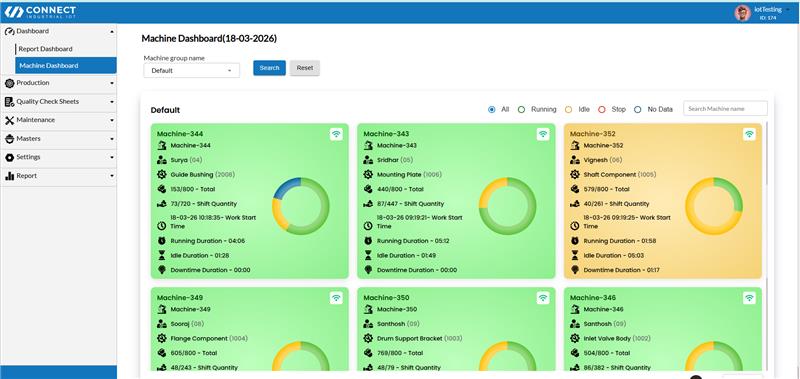Open the Maintenance sidebar menu
The width and height of the screenshot is (800, 379).
(x=59, y=120)
